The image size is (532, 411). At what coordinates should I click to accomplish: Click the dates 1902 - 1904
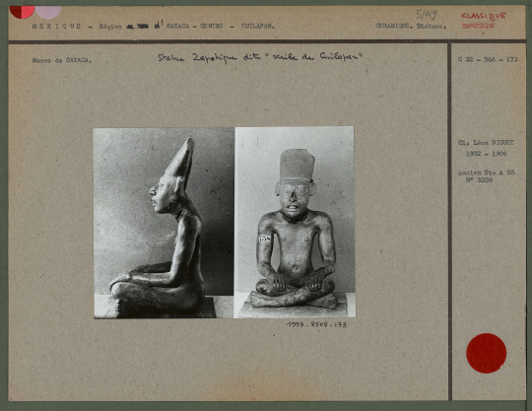486,154
